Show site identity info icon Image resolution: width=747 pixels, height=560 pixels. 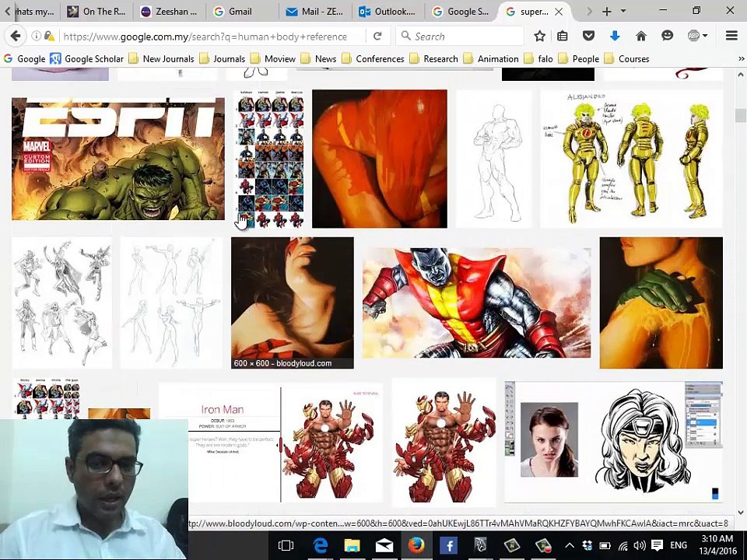(37, 37)
